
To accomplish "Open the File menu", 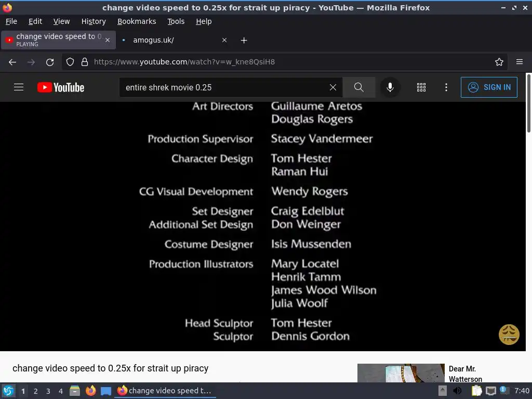I will 11,21.
